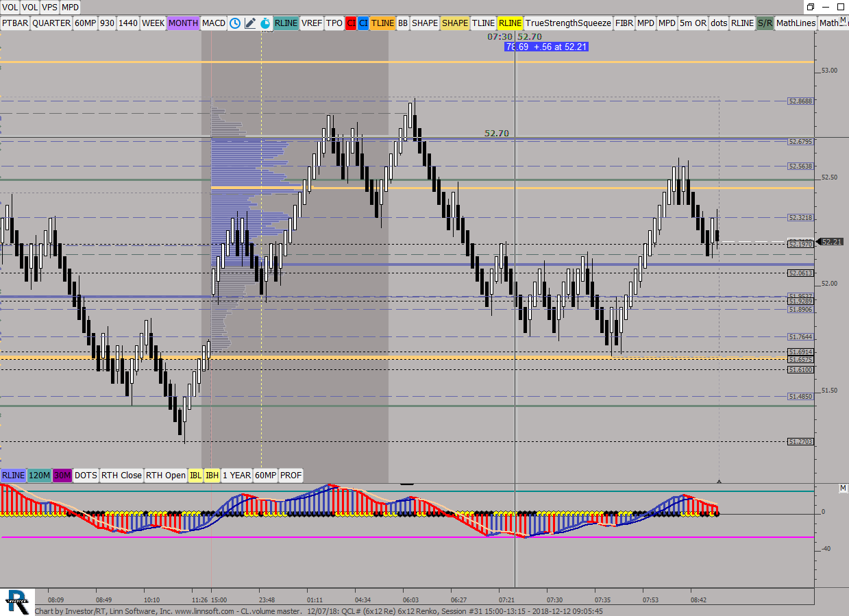Click the gray RLINE button beside S/R
Image resolution: width=849 pixels, height=616 pixels.
pyautogui.click(x=742, y=23)
